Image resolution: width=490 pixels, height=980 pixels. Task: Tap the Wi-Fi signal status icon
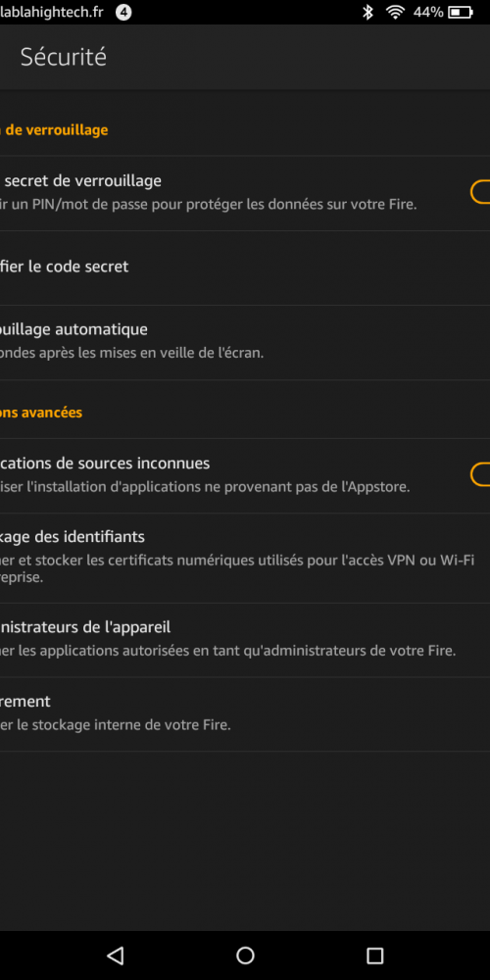(395, 12)
